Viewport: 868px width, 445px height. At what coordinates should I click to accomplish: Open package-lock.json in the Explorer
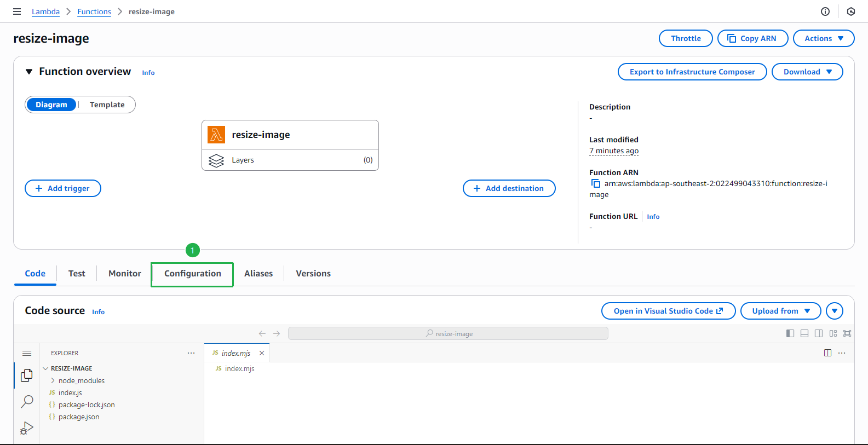pos(87,404)
